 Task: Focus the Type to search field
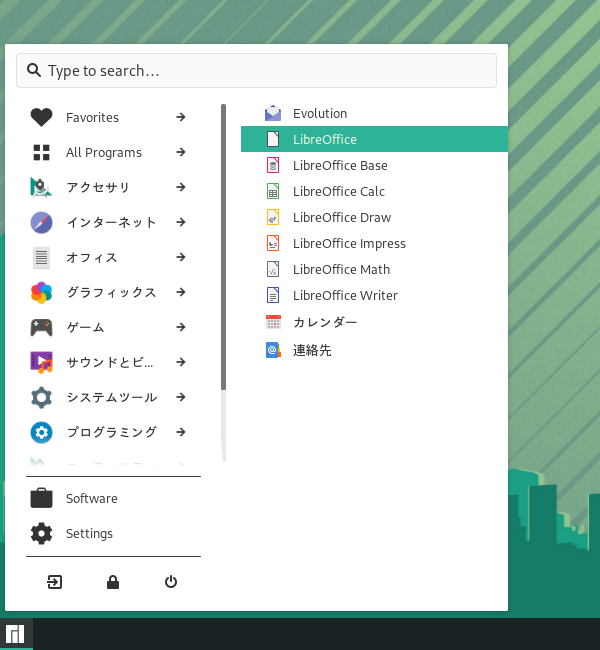(256, 70)
